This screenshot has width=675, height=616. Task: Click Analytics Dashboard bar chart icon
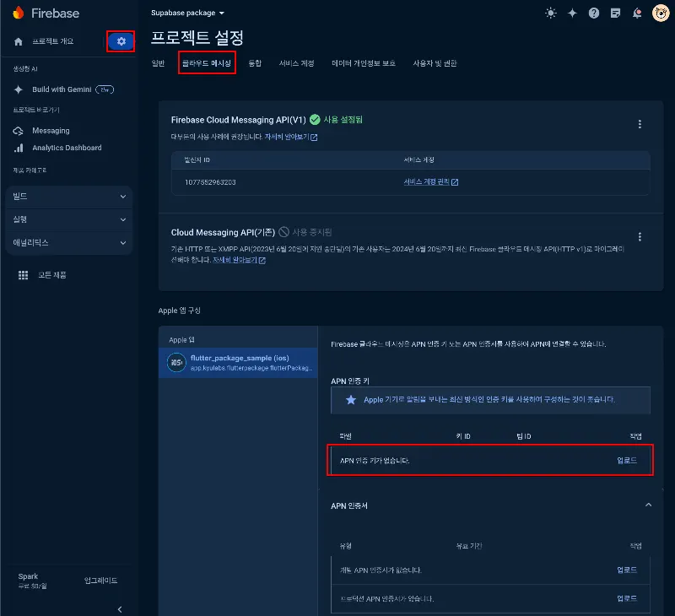coord(19,148)
